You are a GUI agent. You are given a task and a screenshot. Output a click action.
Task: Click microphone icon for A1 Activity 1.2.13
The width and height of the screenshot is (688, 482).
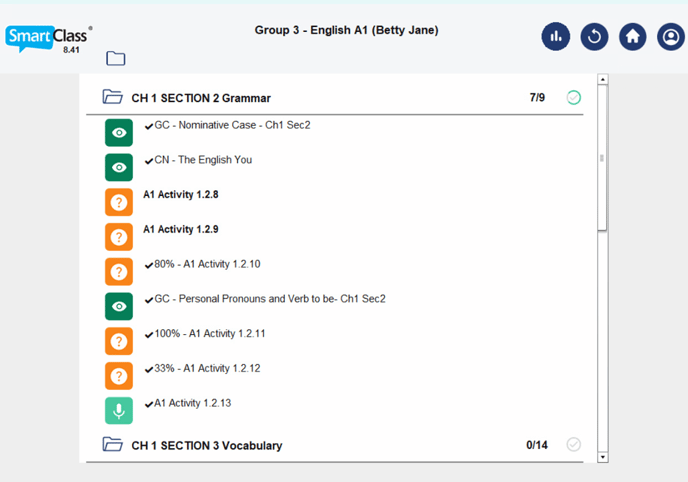tap(119, 410)
